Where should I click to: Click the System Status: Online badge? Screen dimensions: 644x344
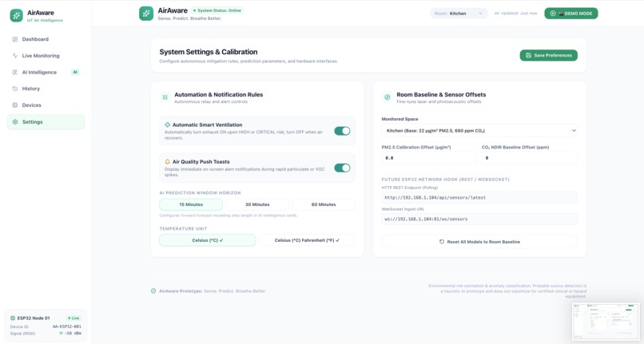click(x=217, y=10)
